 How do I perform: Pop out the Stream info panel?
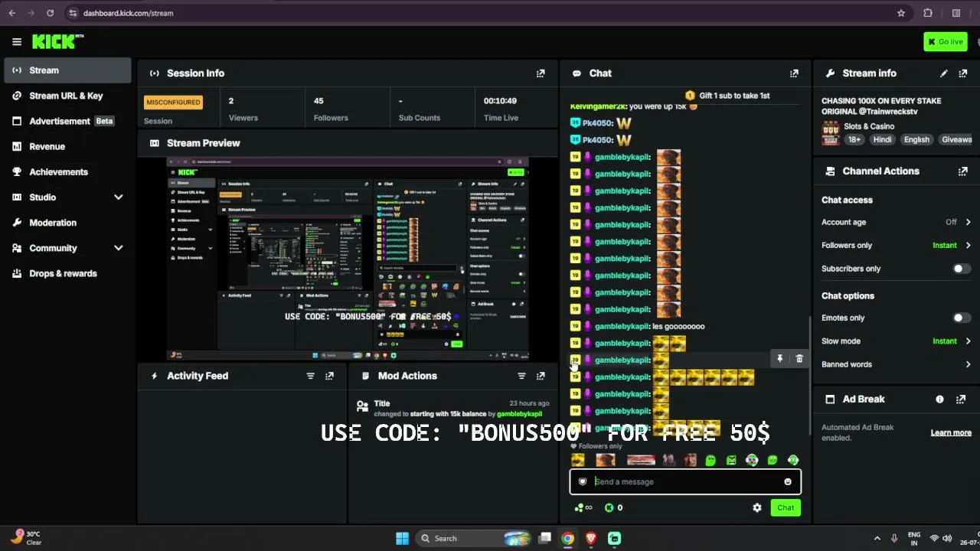962,73
